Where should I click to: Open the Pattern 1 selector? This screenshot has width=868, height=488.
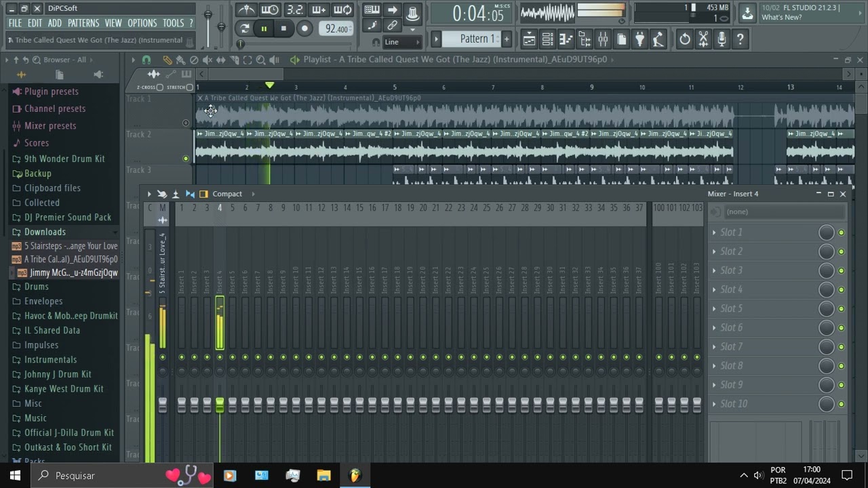pos(473,39)
